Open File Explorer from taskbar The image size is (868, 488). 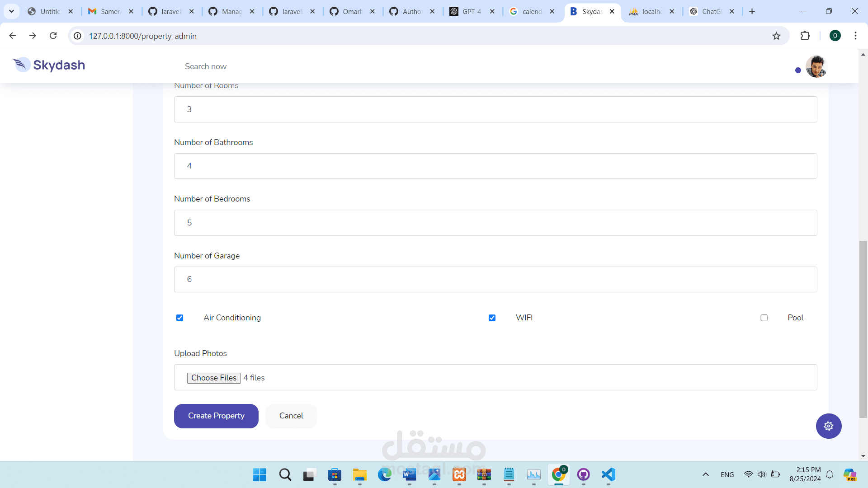pos(360,474)
